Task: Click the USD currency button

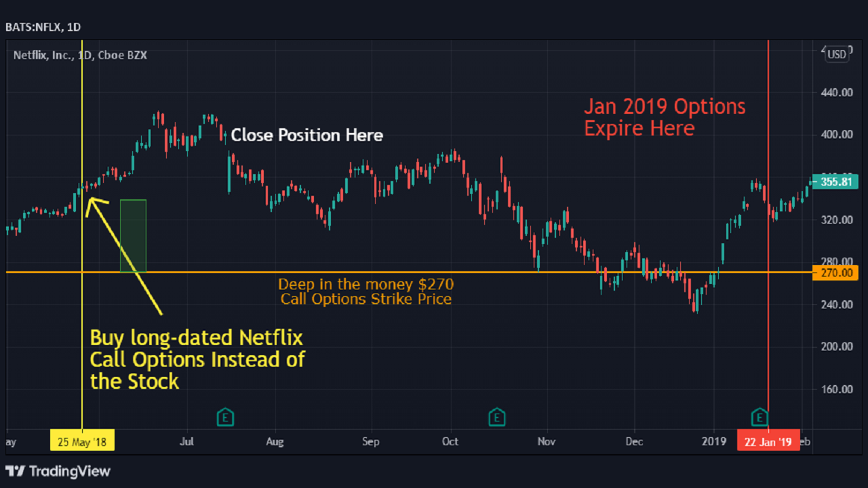Action: click(837, 55)
